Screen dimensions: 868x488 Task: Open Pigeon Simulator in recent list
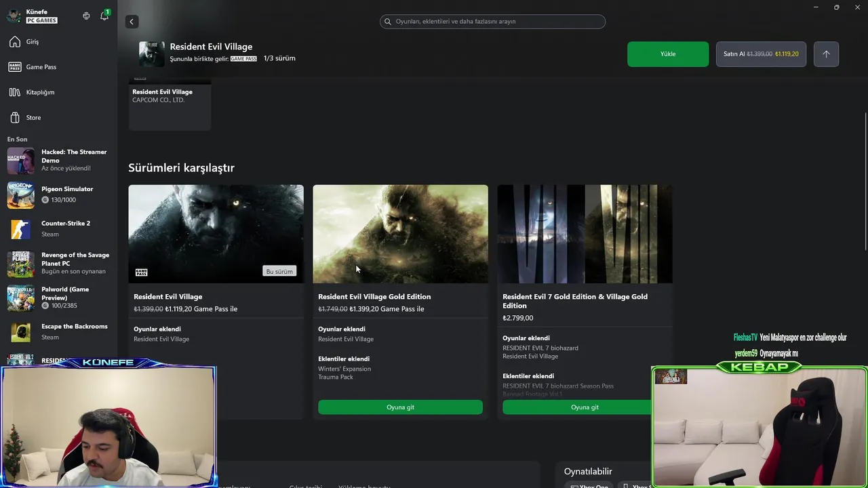click(x=58, y=195)
